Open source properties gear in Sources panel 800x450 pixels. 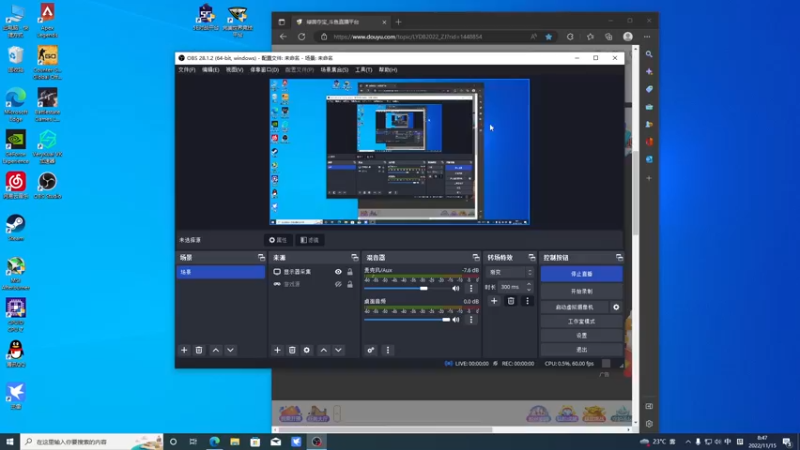[307, 350]
